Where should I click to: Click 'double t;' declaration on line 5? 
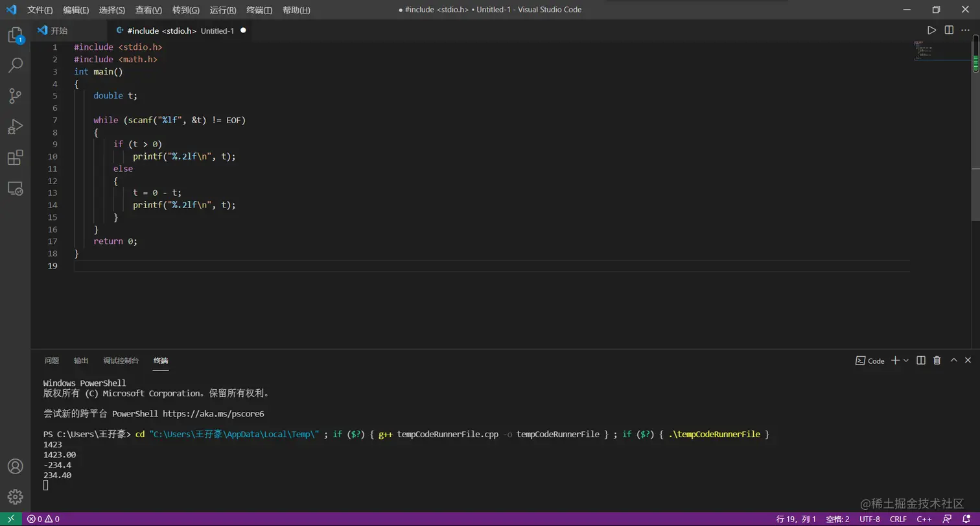pyautogui.click(x=115, y=95)
